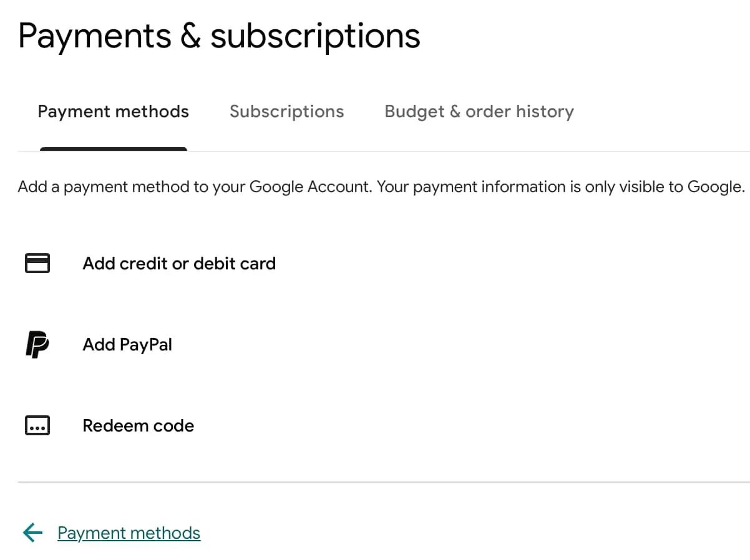
Task: Select the dotted-card icon next to Redeem code
Action: pyautogui.click(x=37, y=425)
